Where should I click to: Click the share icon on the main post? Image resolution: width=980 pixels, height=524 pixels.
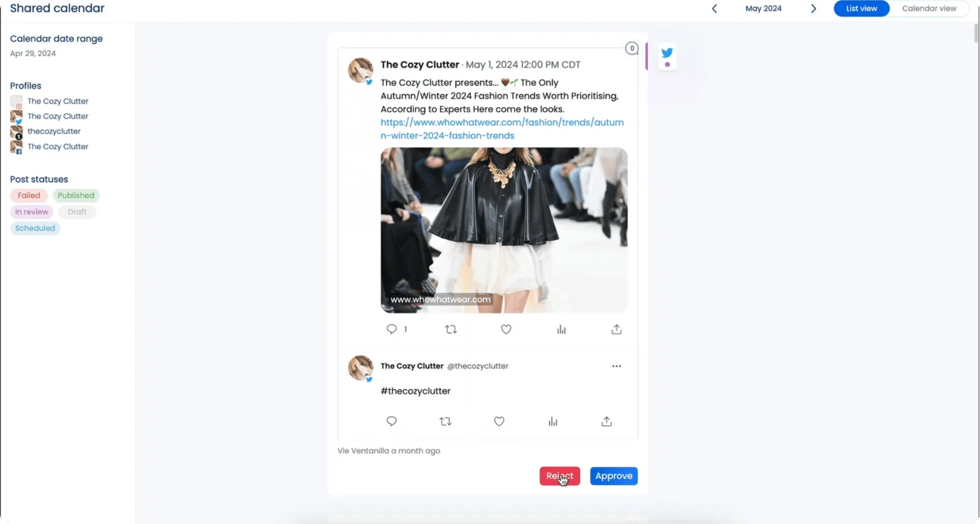616,329
